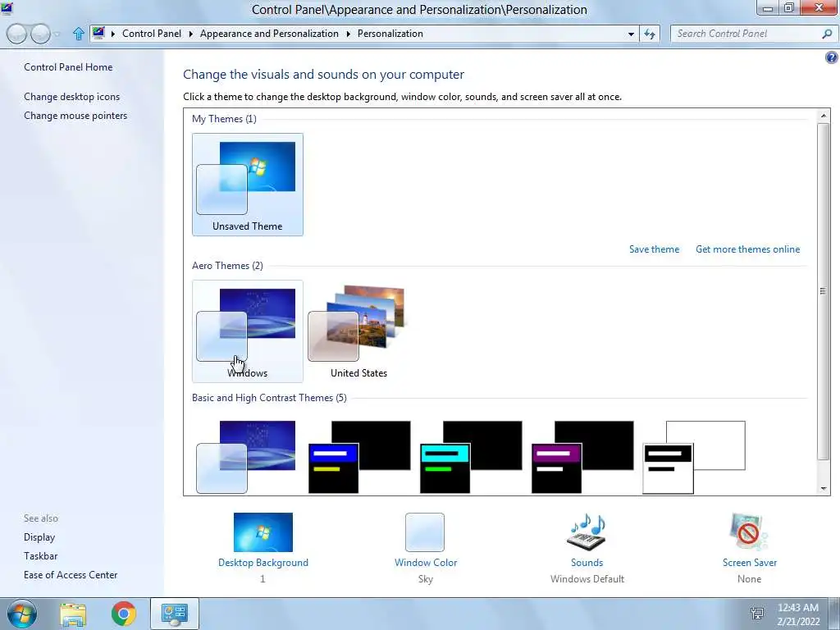Open Get more themes online
The image size is (840, 630).
748,249
